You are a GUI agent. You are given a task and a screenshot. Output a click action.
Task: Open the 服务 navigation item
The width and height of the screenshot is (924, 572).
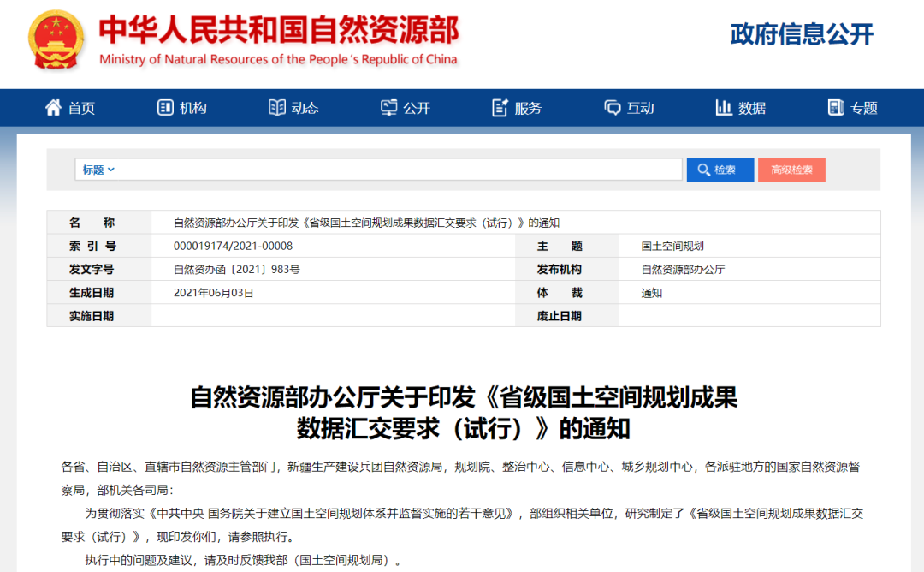point(528,108)
